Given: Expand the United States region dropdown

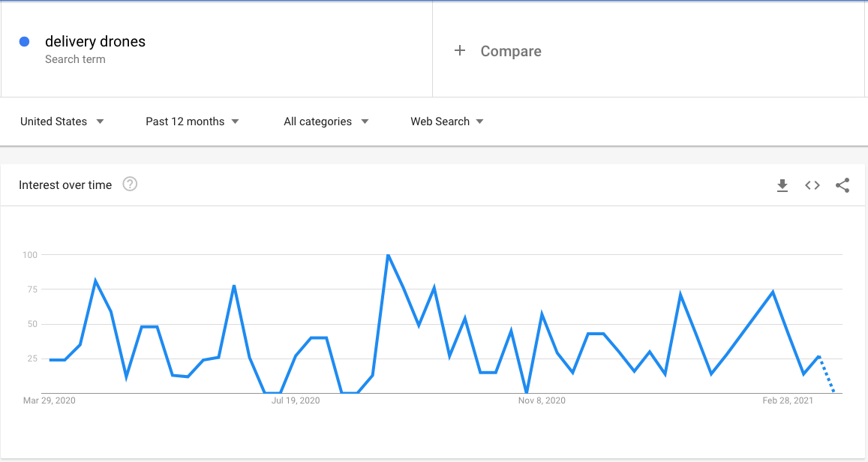Looking at the screenshot, I should tap(62, 121).
